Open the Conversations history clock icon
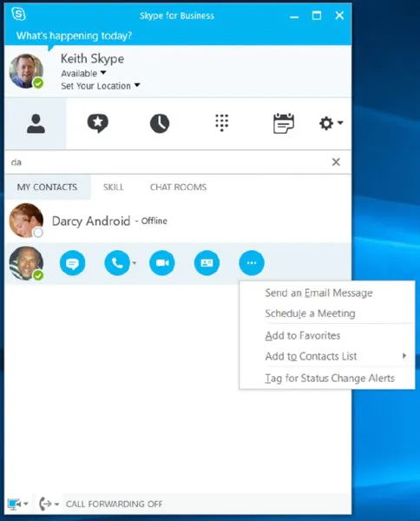420x521 pixels. (160, 123)
